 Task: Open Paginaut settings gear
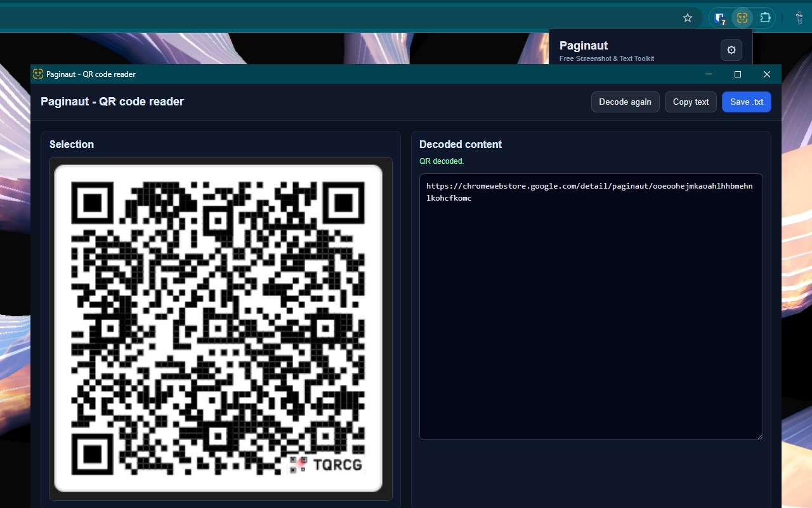click(x=731, y=50)
